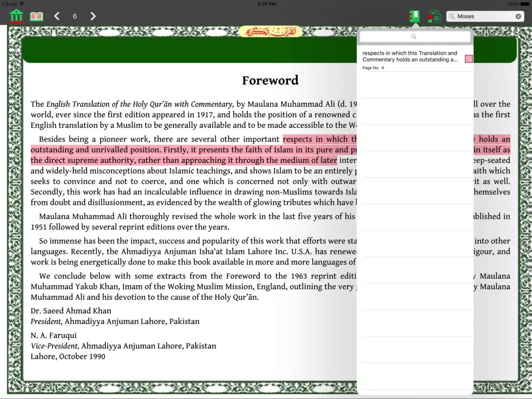Click the magnifier icon in the main search field
This screenshot has height=399, width=532.
(x=452, y=16)
